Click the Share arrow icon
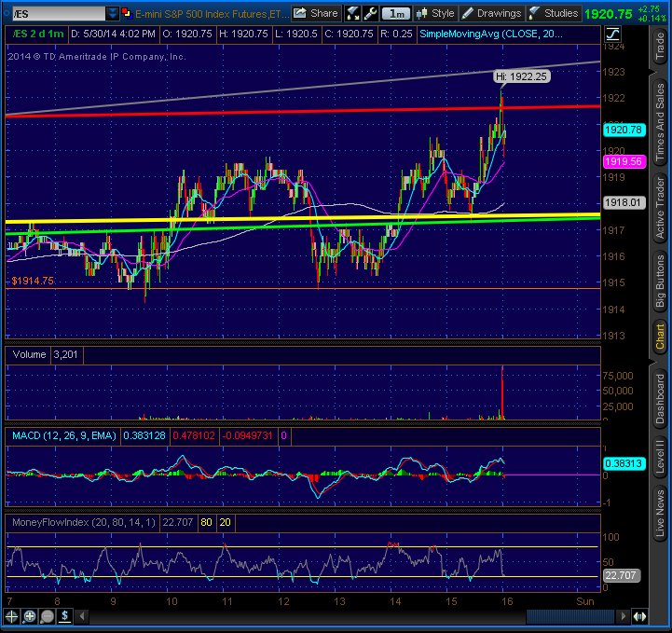This screenshot has width=672, height=633. pyautogui.click(x=300, y=13)
